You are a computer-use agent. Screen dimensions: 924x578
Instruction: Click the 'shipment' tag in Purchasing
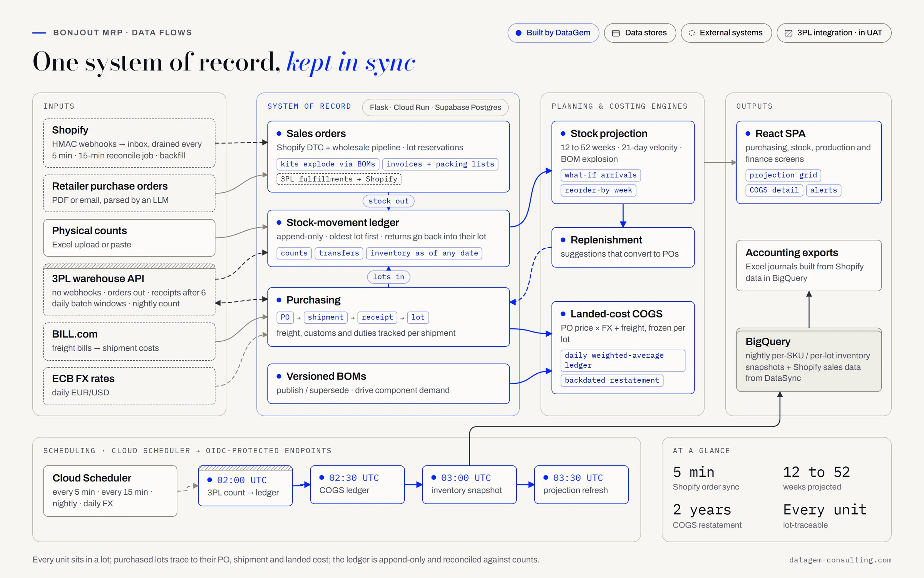pyautogui.click(x=325, y=317)
